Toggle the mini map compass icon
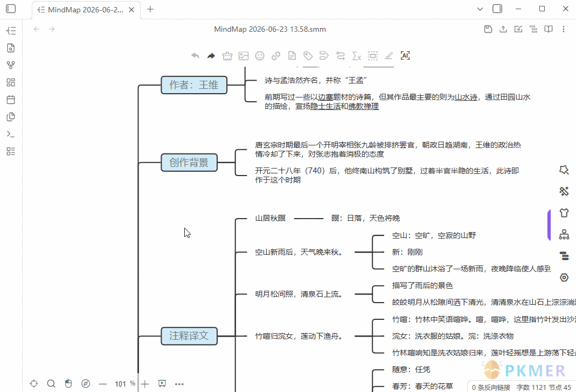 coord(86,383)
